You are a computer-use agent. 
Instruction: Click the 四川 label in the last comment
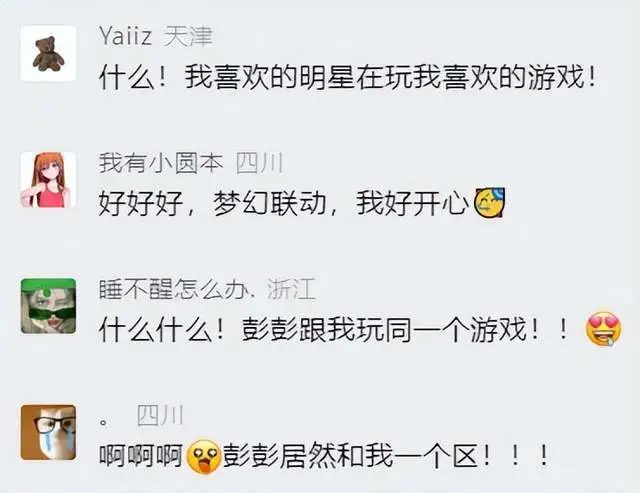(x=160, y=415)
